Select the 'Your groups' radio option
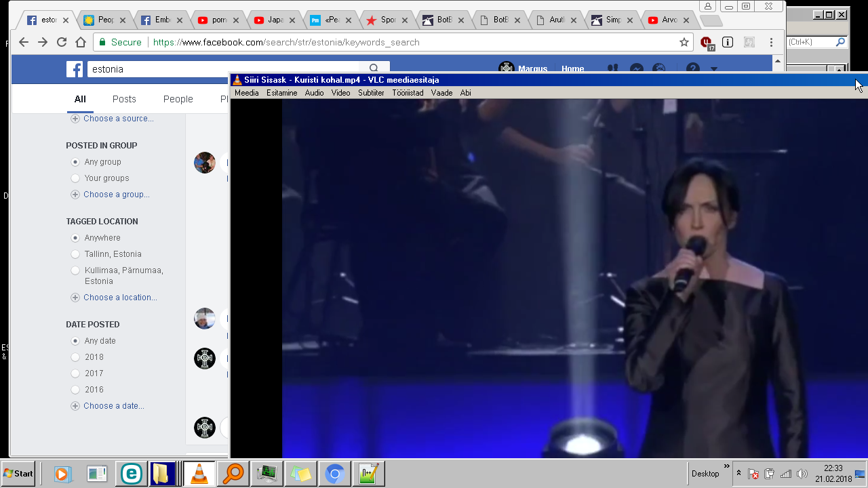This screenshot has width=868, height=488. 75,178
